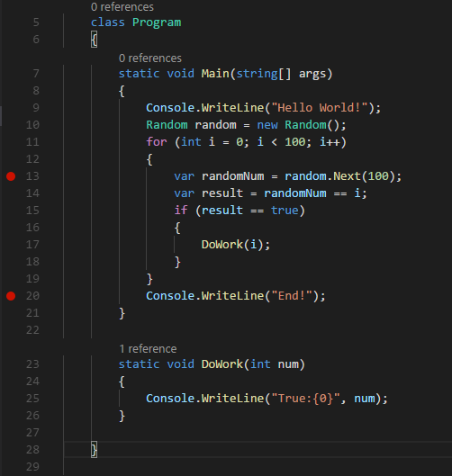Click the opening brace on line 6

tap(95, 40)
